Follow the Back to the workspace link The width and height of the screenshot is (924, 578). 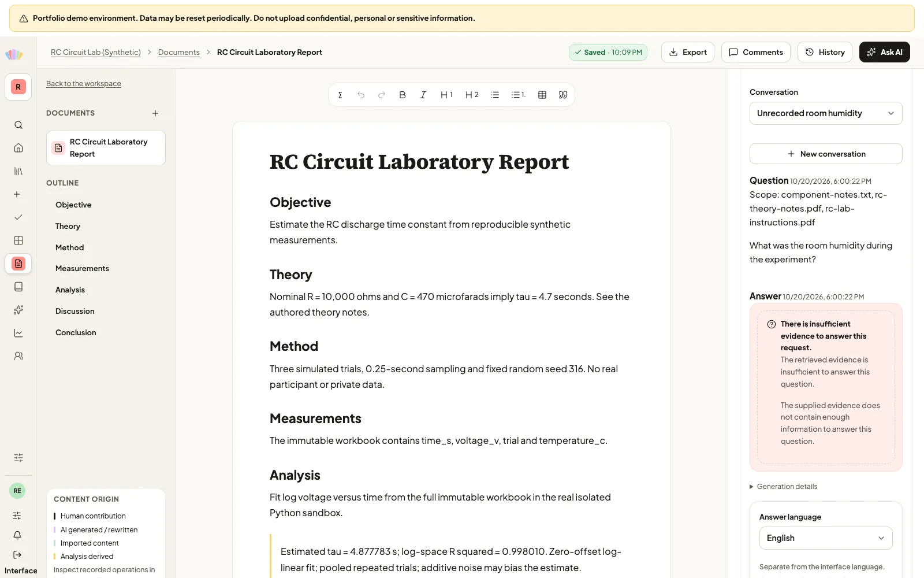pyautogui.click(x=84, y=84)
